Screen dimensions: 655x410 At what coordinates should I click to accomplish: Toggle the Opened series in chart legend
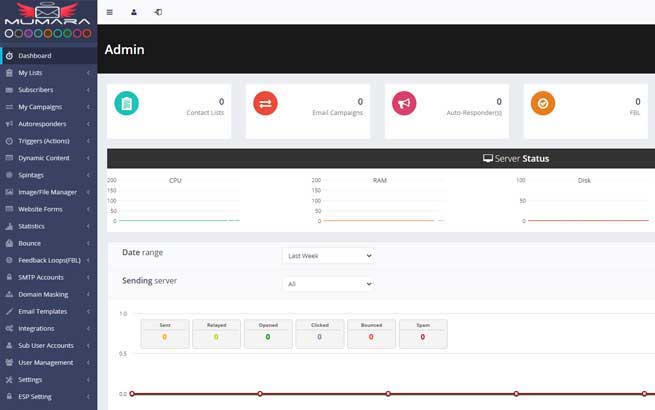267,333
